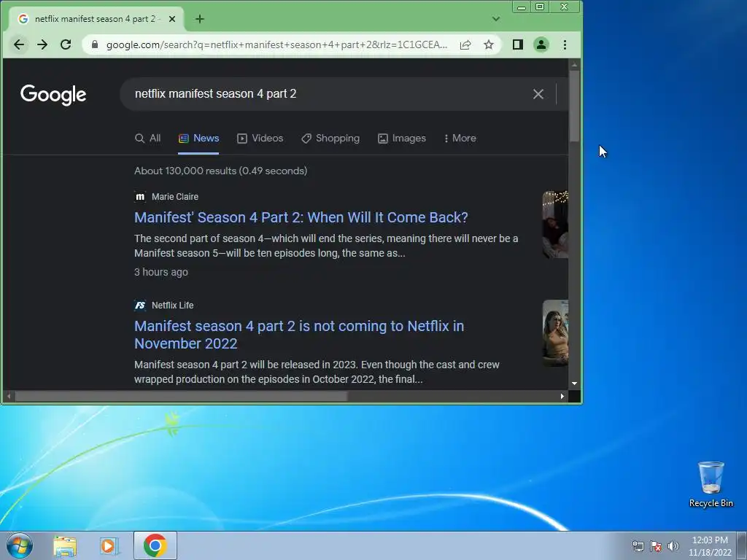Open the volume speaker tray icon
Image resolution: width=747 pixels, height=560 pixels.
tap(673, 546)
